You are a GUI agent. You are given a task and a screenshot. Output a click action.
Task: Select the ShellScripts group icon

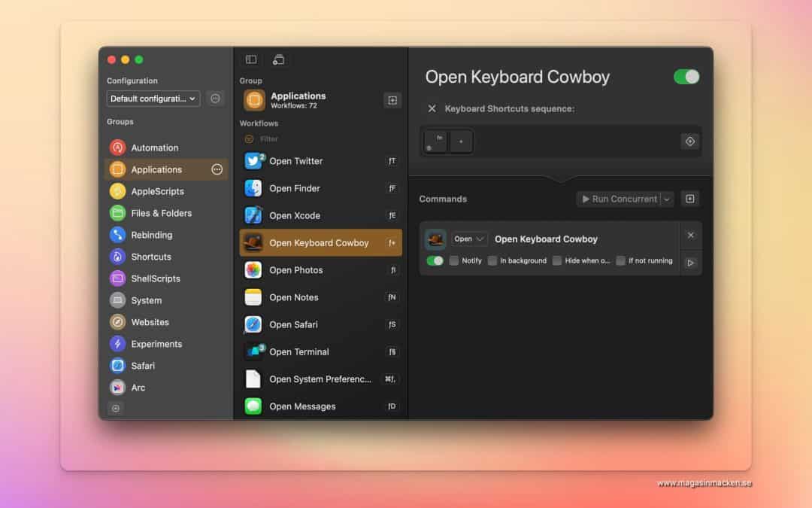(117, 278)
